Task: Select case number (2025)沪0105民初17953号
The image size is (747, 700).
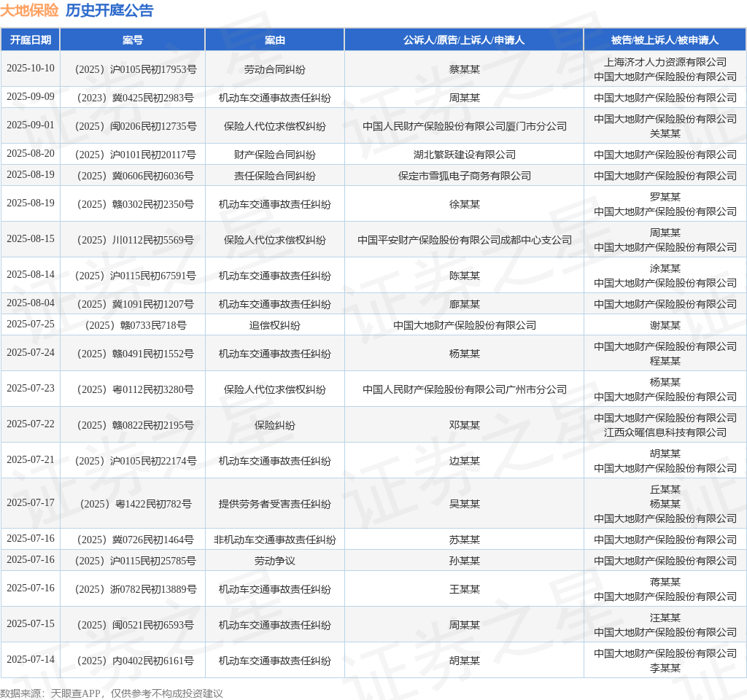Action: tap(136, 69)
